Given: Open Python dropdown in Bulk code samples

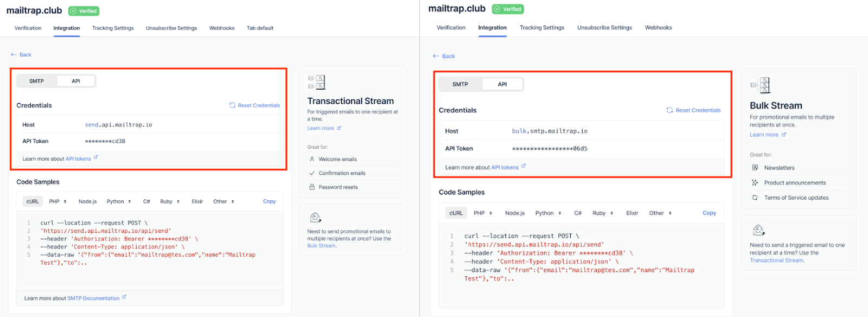Looking at the screenshot, I should coord(548,213).
